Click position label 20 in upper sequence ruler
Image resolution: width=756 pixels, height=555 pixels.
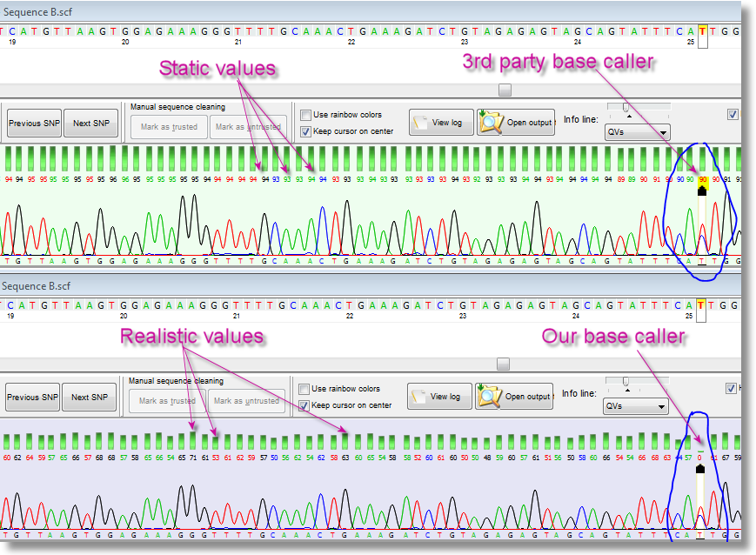(125, 42)
